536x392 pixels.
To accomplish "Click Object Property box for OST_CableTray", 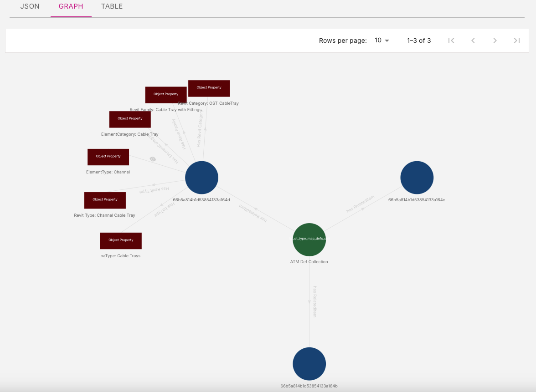I will (209, 88).
